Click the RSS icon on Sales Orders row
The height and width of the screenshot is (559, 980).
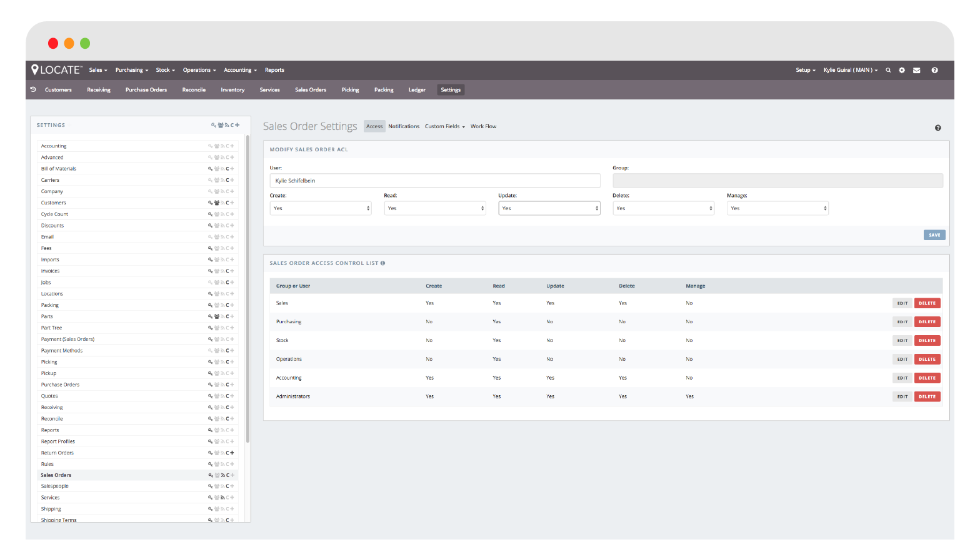(x=222, y=475)
